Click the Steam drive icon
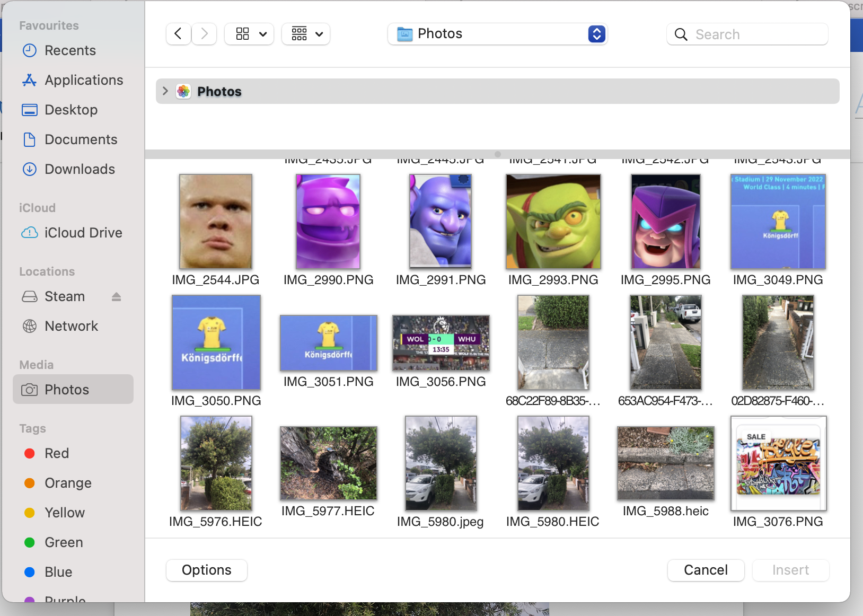The image size is (863, 616). 30,296
